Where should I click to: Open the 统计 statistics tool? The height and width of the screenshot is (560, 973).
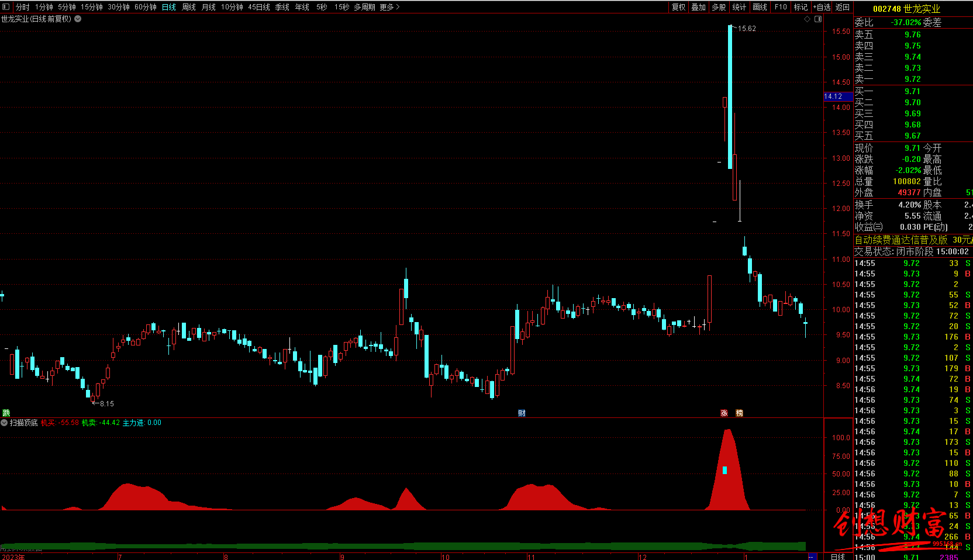pyautogui.click(x=740, y=7)
